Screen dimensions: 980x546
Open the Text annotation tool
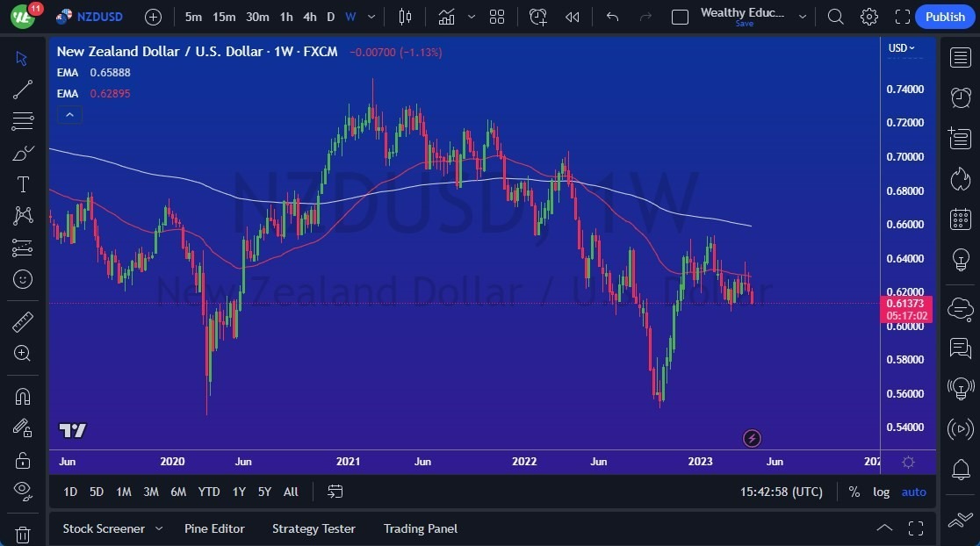click(x=22, y=184)
